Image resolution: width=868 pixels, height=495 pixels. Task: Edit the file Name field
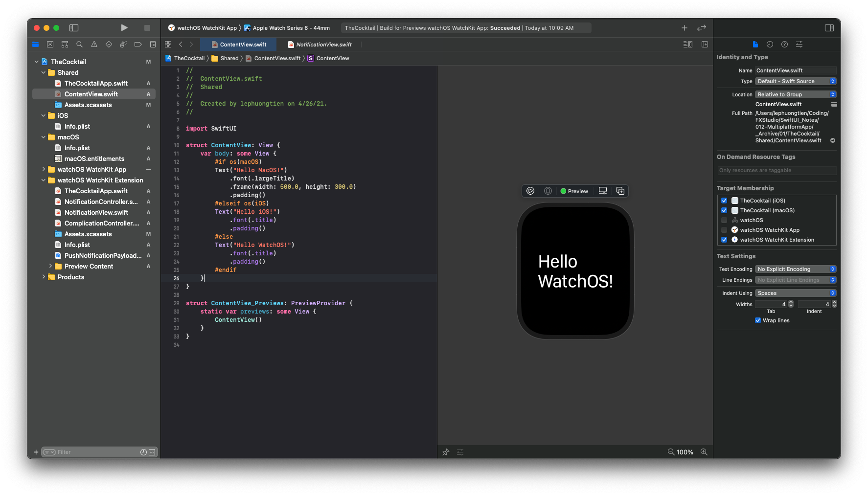point(796,70)
